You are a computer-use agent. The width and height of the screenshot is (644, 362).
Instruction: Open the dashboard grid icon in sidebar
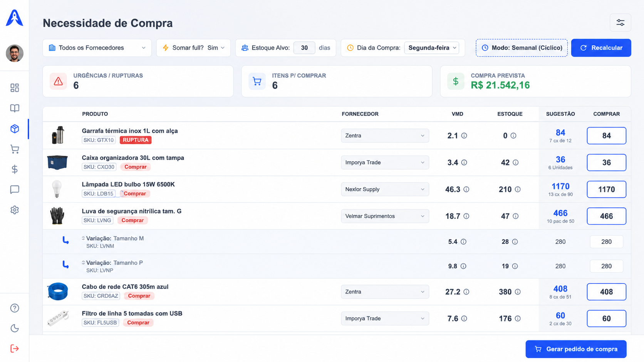click(x=15, y=88)
